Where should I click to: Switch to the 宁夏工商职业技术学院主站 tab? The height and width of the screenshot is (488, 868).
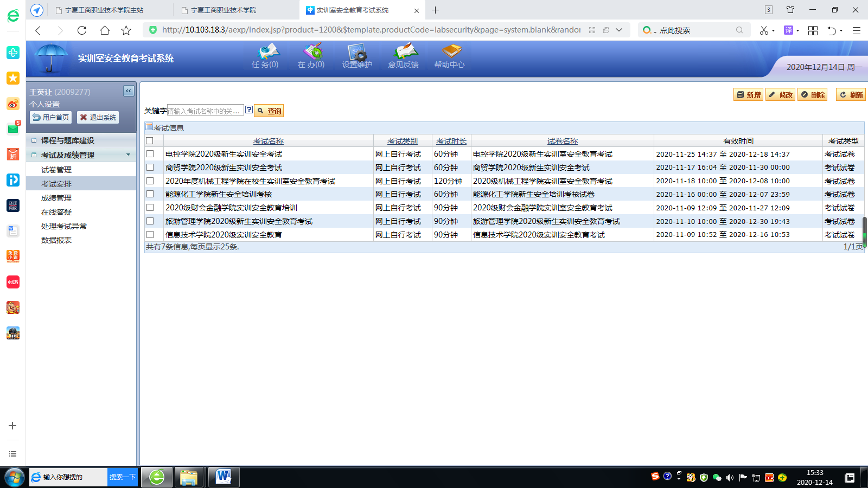[x=104, y=10]
